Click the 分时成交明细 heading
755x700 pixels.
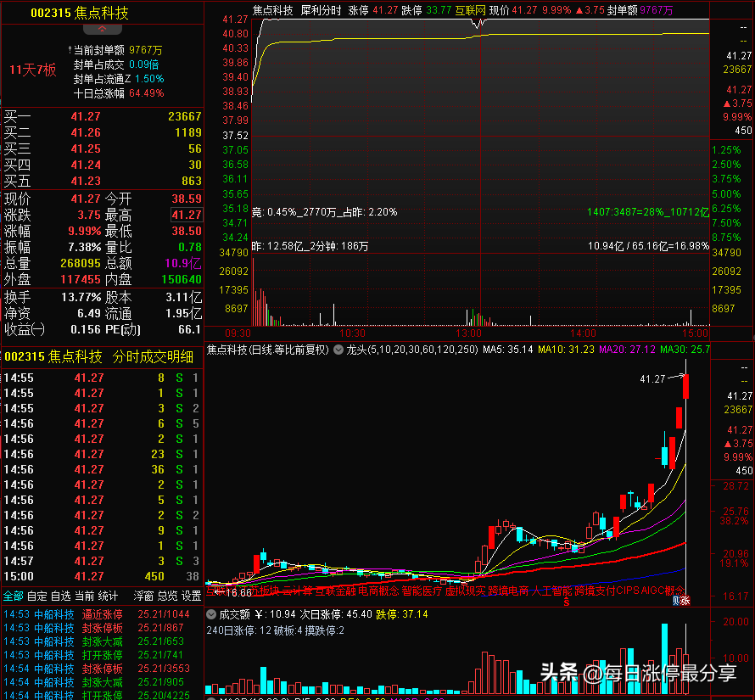tap(153, 356)
